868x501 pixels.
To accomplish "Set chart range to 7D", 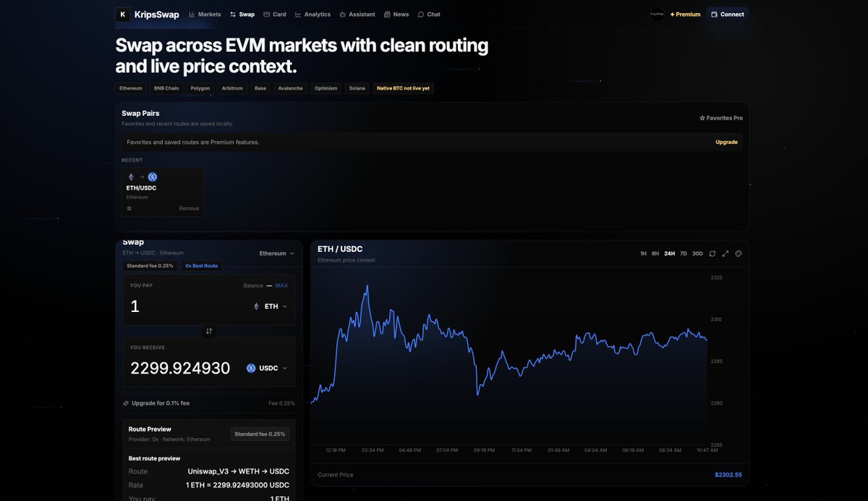I will 684,253.
